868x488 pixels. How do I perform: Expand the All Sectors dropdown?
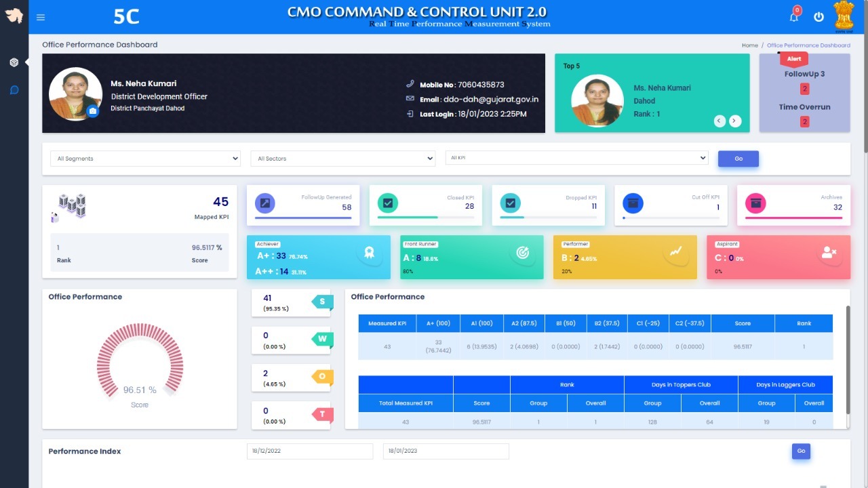point(342,159)
